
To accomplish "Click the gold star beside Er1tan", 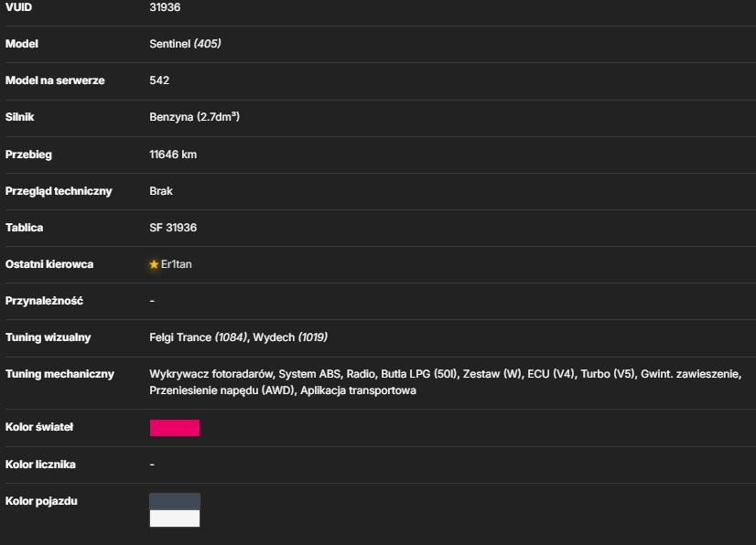I will [154, 264].
